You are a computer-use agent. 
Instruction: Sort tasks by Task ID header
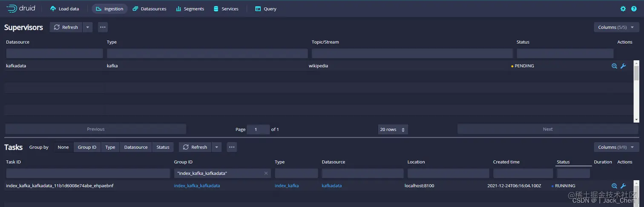pos(13,162)
